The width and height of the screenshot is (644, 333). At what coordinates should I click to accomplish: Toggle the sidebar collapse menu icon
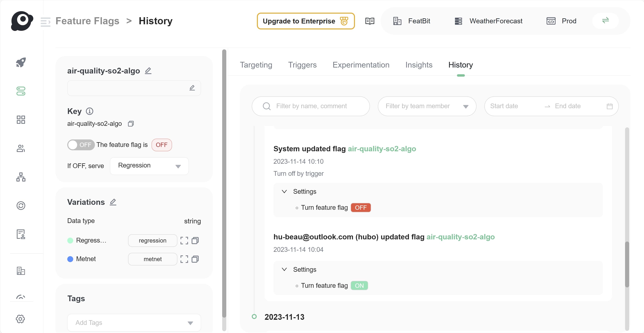click(46, 22)
